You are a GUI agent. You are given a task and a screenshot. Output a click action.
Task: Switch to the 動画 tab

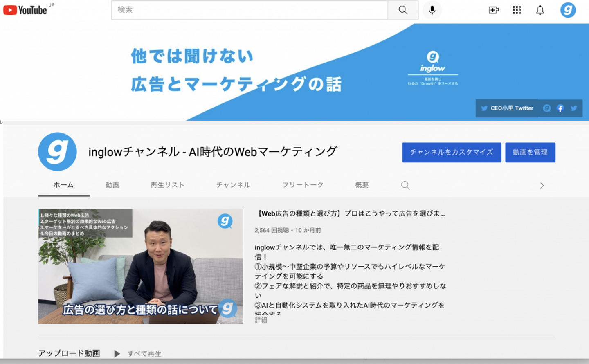tap(112, 185)
